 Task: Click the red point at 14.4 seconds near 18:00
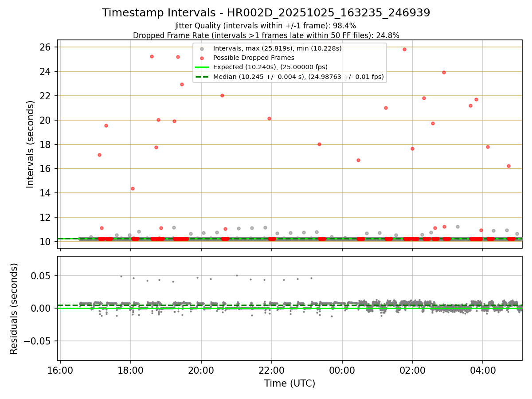pos(133,188)
